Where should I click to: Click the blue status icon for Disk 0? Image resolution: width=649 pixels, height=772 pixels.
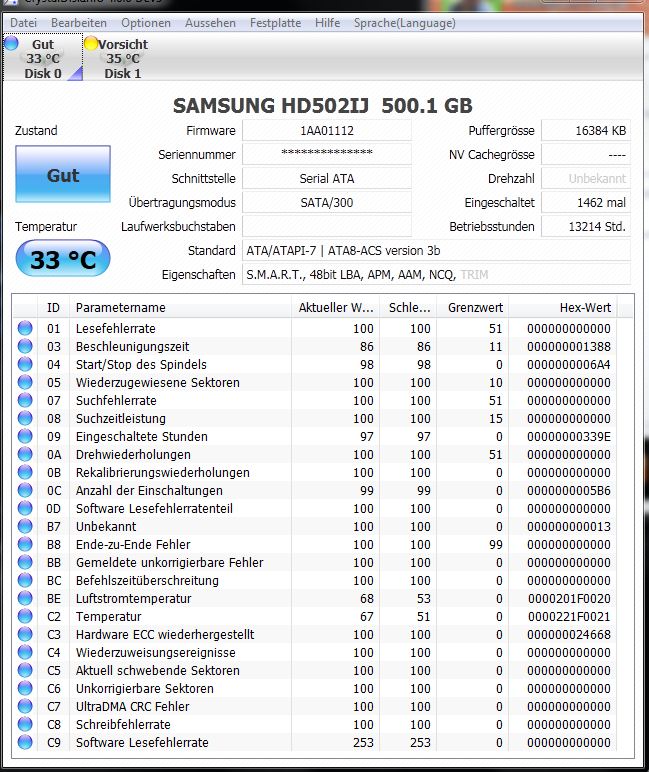pos(11,43)
